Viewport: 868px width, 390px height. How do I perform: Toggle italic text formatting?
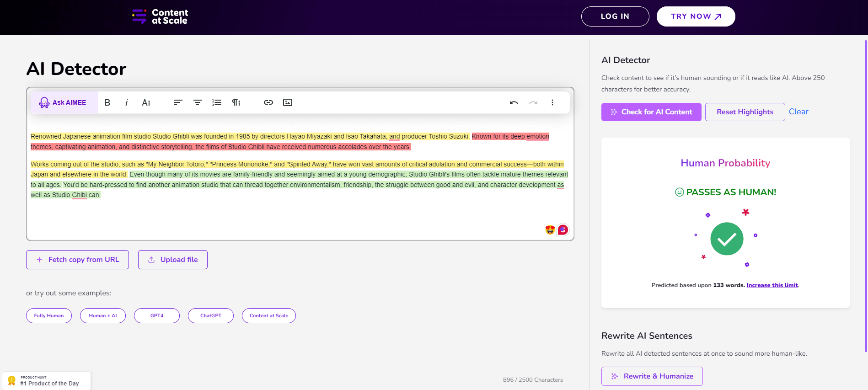click(x=126, y=102)
